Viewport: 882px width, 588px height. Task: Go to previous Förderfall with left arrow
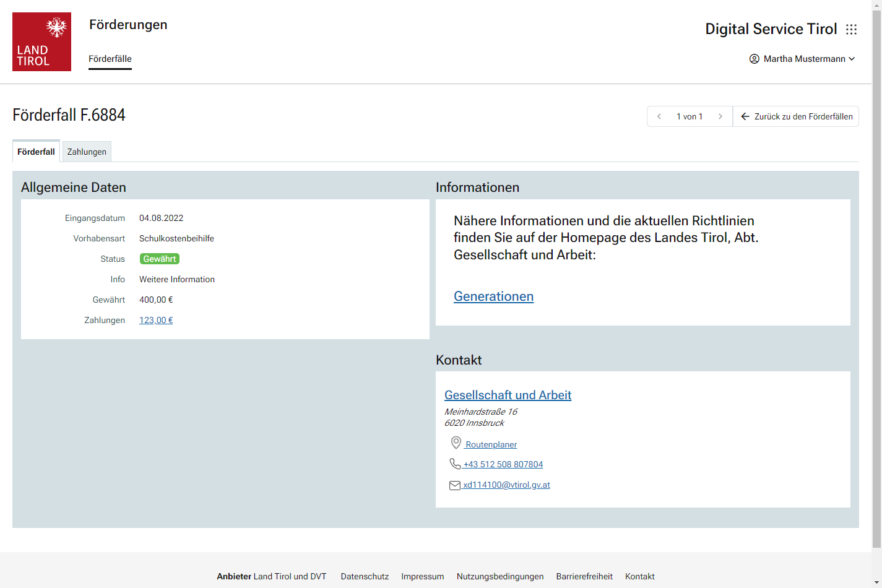pos(659,116)
